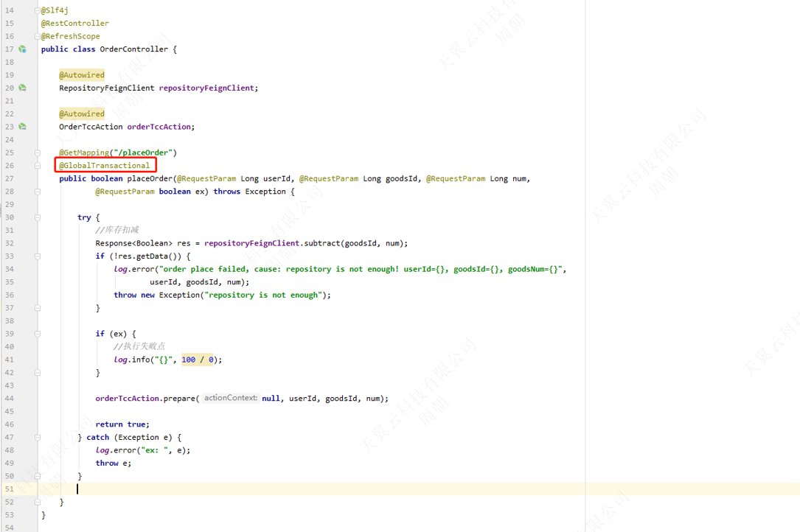Collapse the catch (Exception e) block
The height and width of the screenshot is (532, 800).
(x=38, y=437)
